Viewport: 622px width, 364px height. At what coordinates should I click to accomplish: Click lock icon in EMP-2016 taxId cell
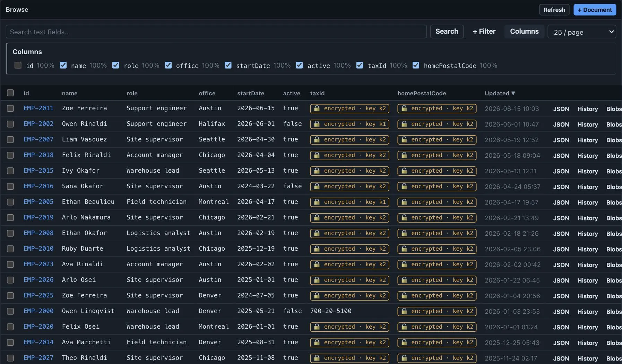coord(317,186)
